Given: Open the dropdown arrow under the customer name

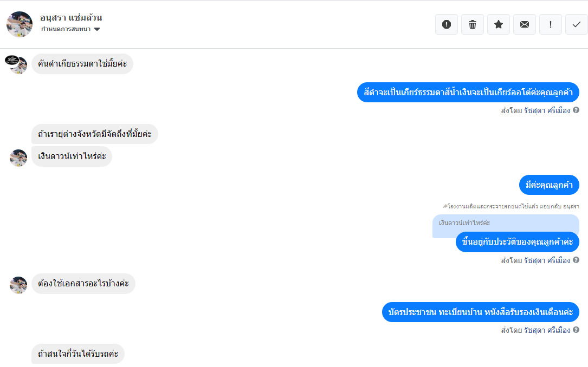Looking at the screenshot, I should coord(97,29).
